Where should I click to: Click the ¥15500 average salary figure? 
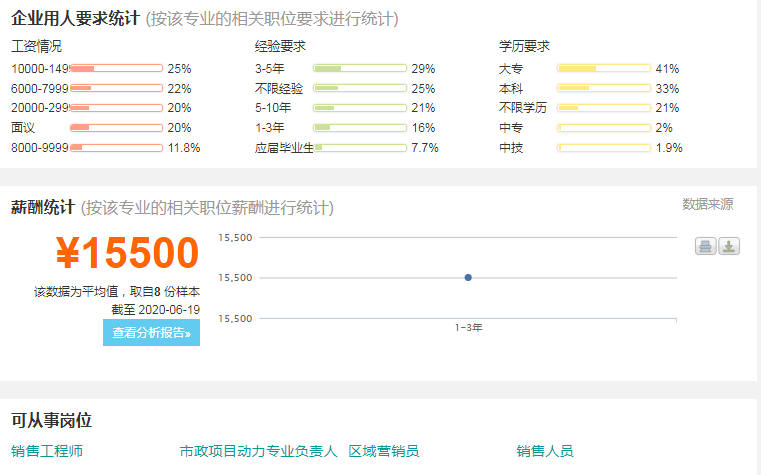tap(127, 253)
